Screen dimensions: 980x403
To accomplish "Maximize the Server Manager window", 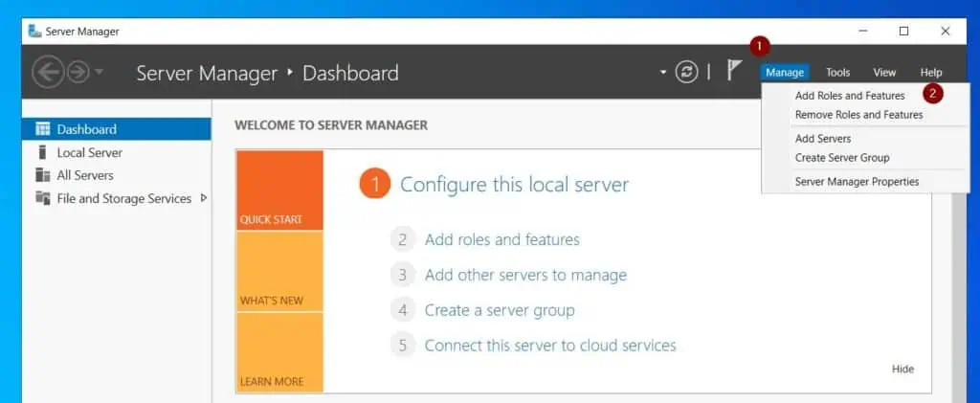I will click(x=903, y=32).
